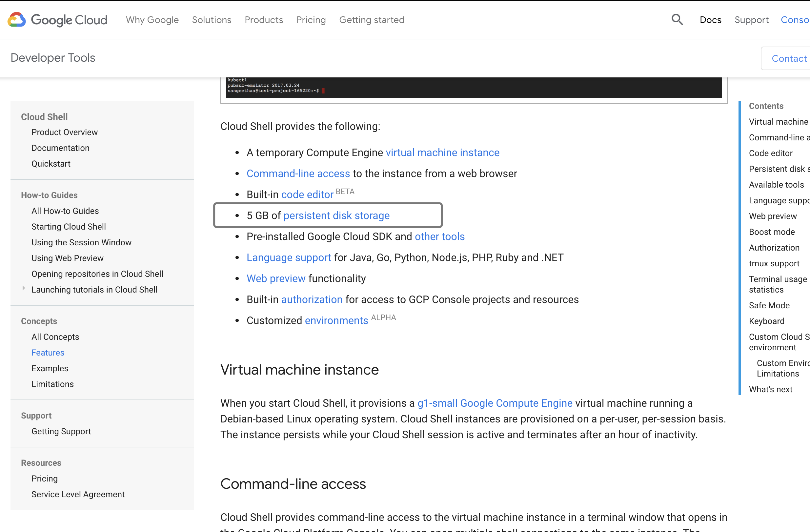
Task: Select Limitations under Concepts
Action: (x=52, y=384)
